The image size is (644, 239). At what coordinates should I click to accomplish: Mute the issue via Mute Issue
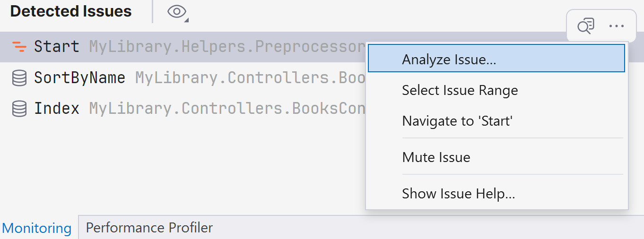pyautogui.click(x=436, y=157)
